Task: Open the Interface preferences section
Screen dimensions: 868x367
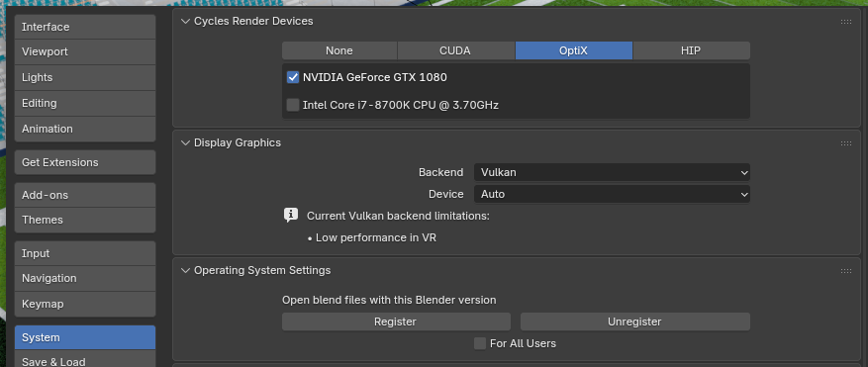Action: 85,27
